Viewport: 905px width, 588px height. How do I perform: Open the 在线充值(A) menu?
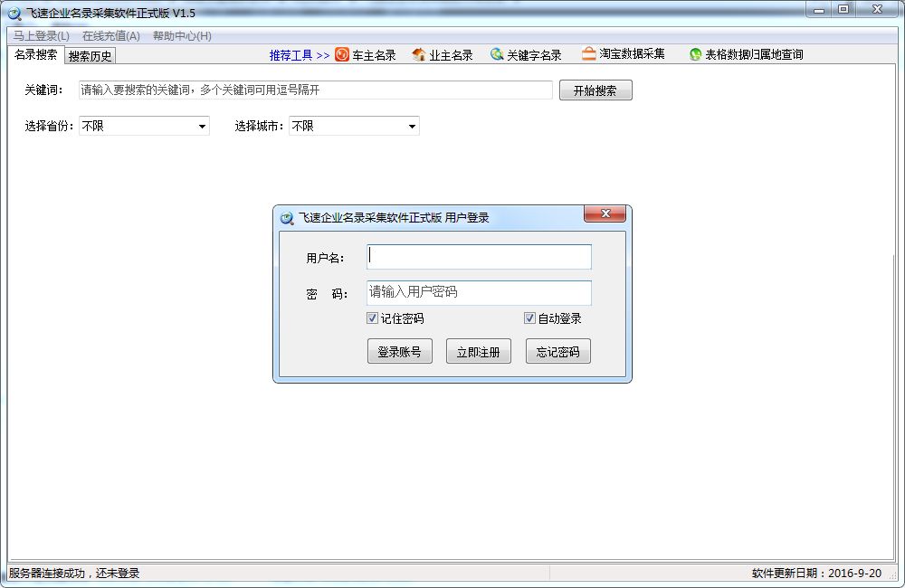(110, 36)
